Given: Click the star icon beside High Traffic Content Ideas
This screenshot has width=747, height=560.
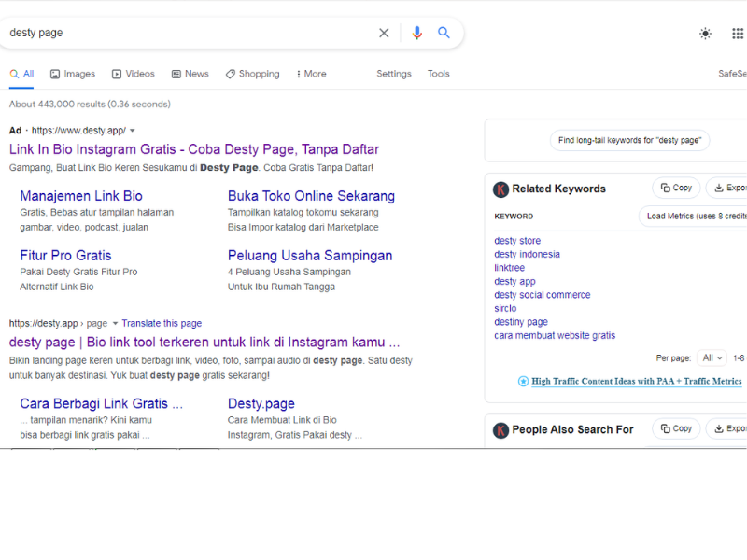Looking at the screenshot, I should point(523,381).
